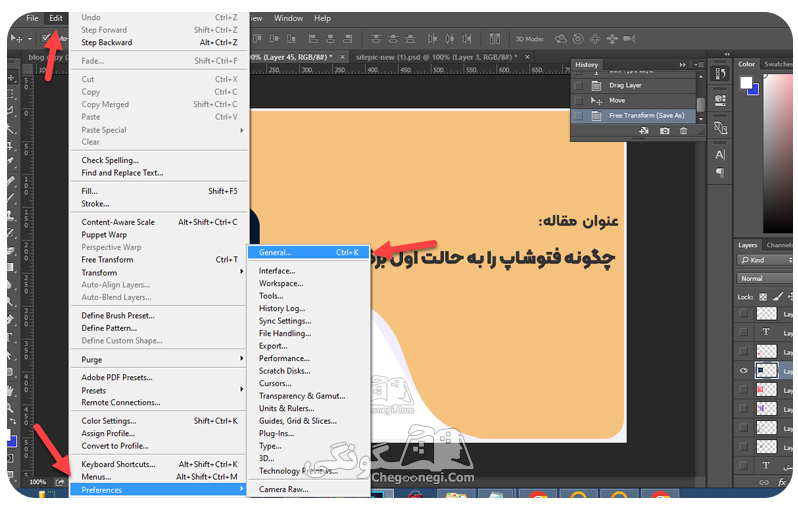Click the 3D roll object icon
This screenshot has height=508, width=798.
[578, 39]
